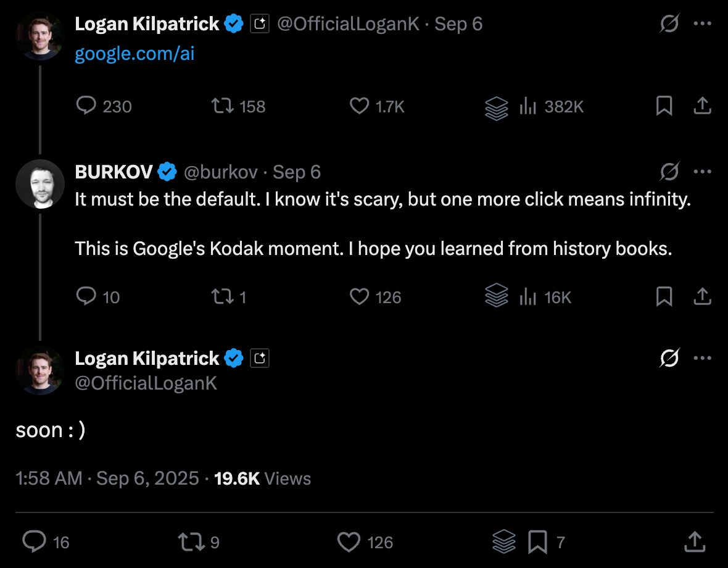Click the 1:58 AM Sep 6, 2025 timestamp
Image resolution: width=728 pixels, height=568 pixels.
click(107, 478)
